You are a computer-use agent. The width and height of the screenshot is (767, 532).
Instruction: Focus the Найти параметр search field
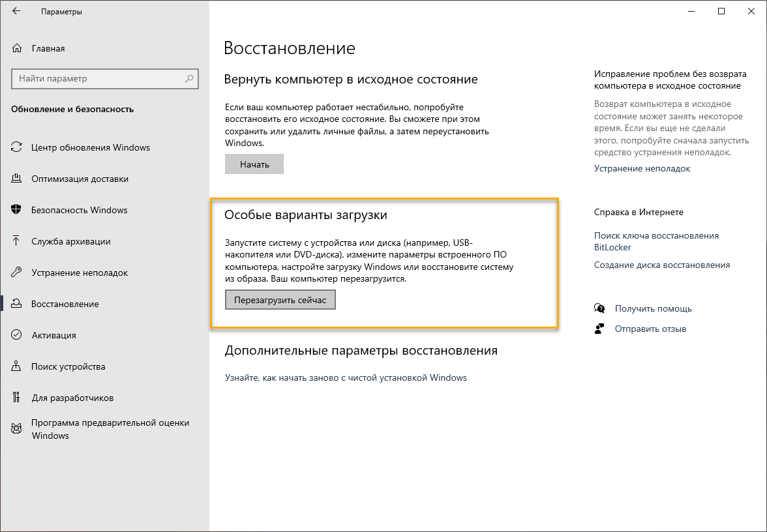point(98,79)
